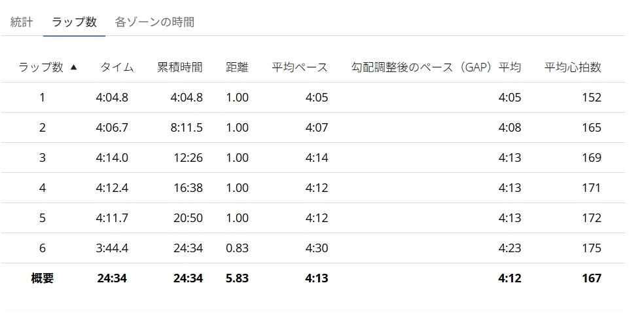Screen dimensions: 644x319
Task: Sort by 平均心拍数 column header
Action: click(573, 67)
